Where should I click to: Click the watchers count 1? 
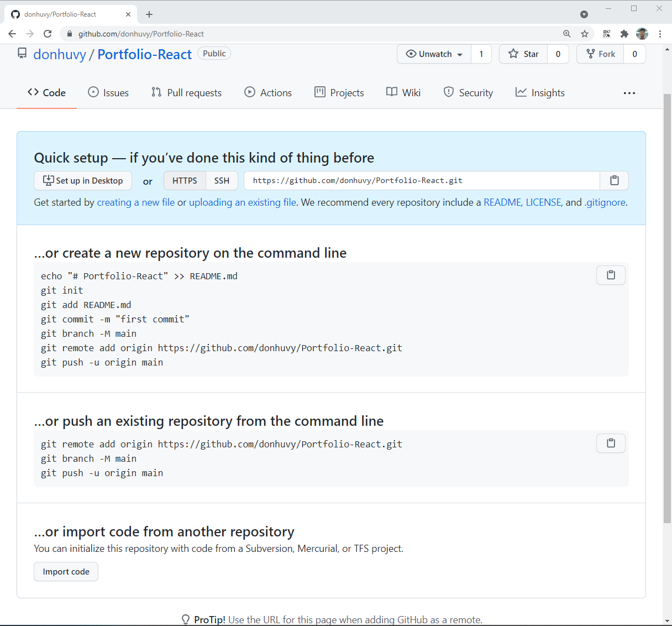click(x=481, y=54)
